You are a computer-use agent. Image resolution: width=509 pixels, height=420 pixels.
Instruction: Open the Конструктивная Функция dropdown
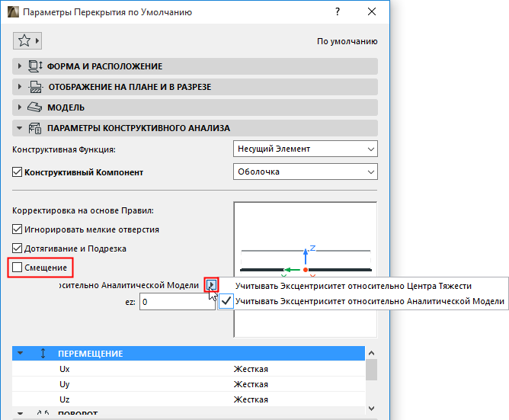tap(305, 149)
